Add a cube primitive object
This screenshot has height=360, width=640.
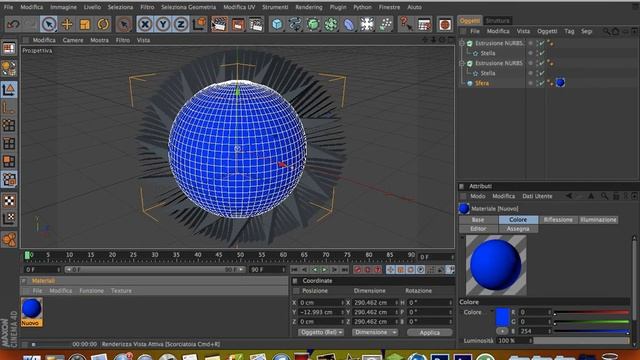[x=277, y=24]
